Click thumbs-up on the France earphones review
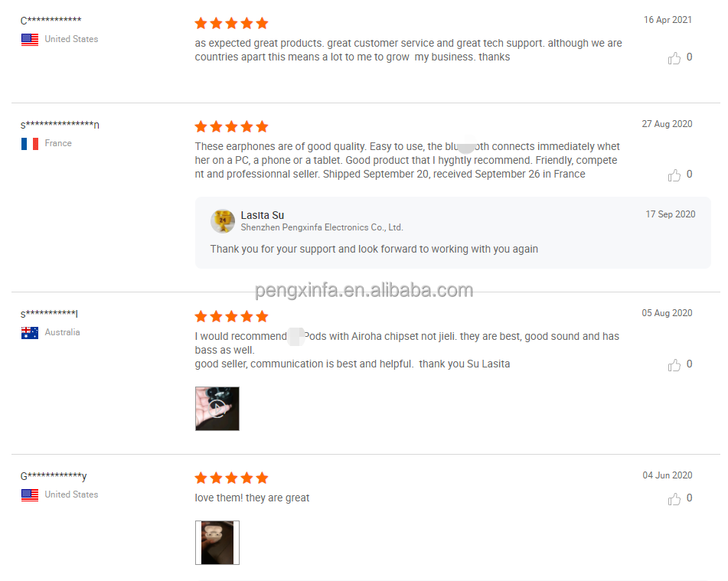The height and width of the screenshot is (581, 728). pos(674,175)
